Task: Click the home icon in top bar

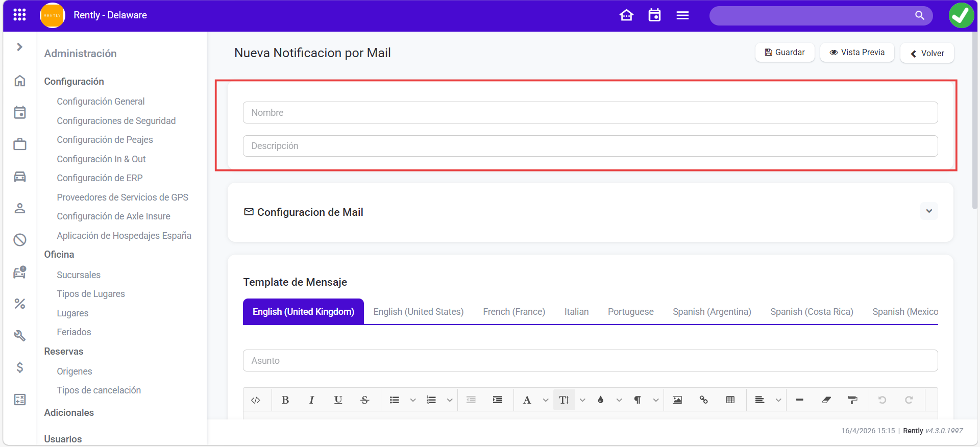Action: (x=626, y=15)
